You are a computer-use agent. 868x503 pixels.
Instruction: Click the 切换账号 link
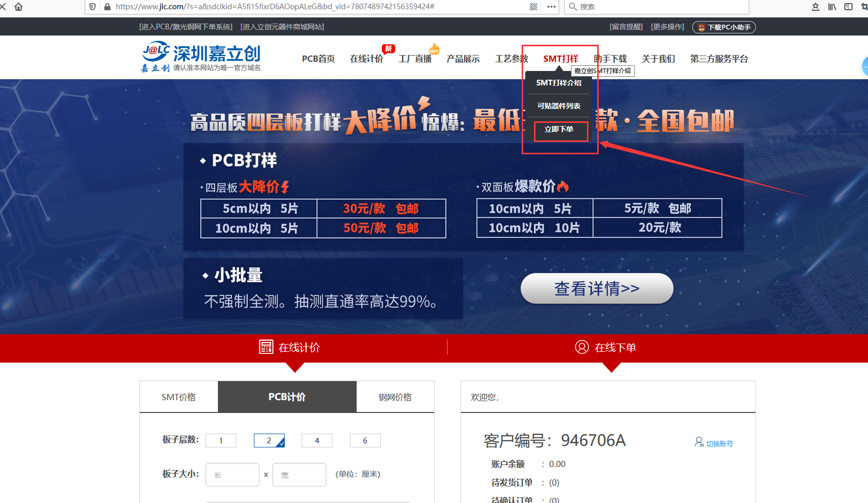pyautogui.click(x=718, y=443)
